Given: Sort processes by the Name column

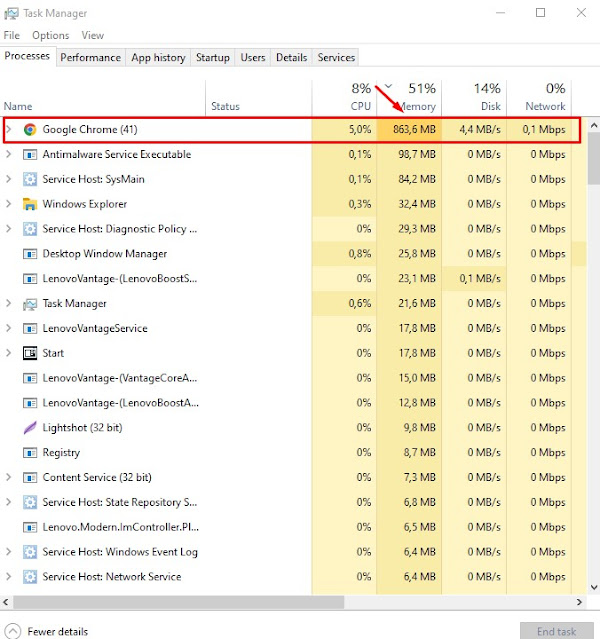Looking at the screenshot, I should (103, 98).
